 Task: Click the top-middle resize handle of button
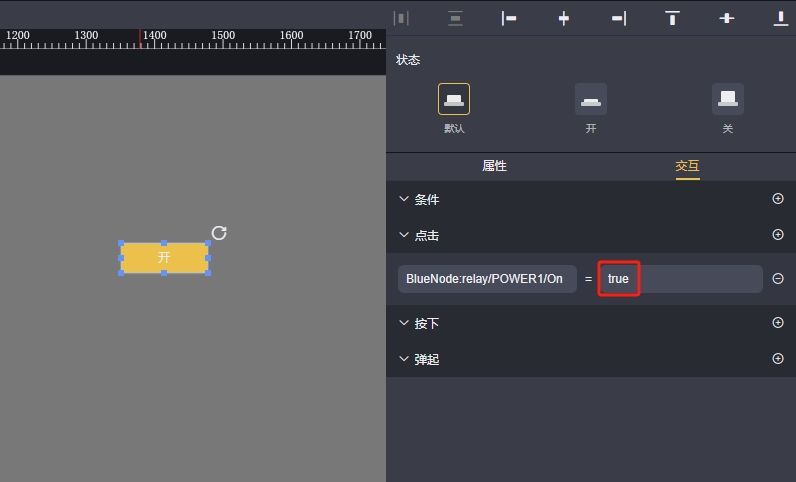pos(164,243)
